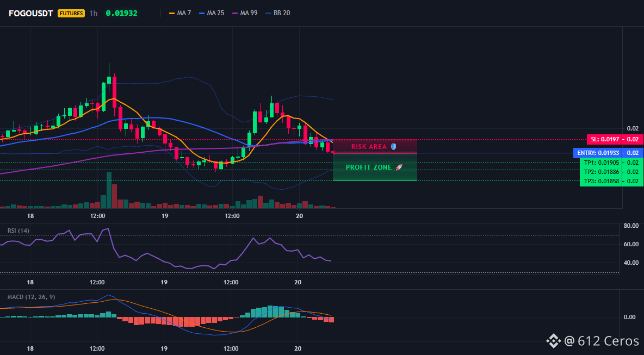Click the TP2: 0.01886 target label
The width and height of the screenshot is (644, 355).
pyautogui.click(x=601, y=172)
